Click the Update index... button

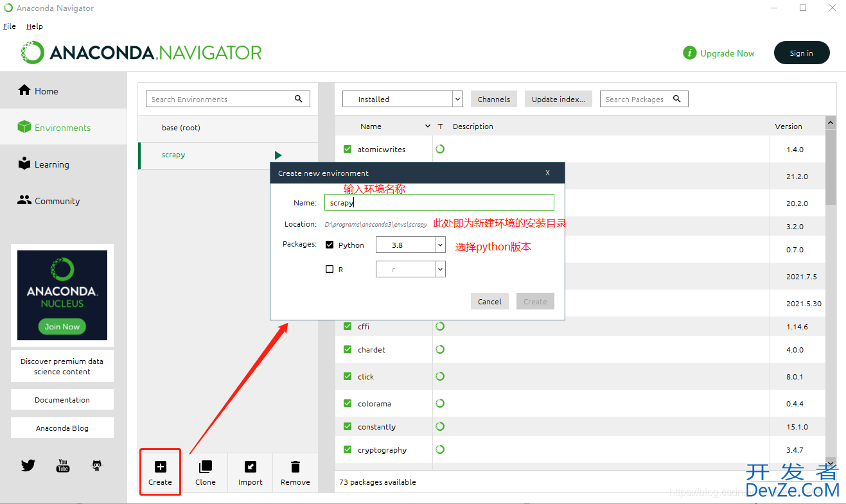558,100
